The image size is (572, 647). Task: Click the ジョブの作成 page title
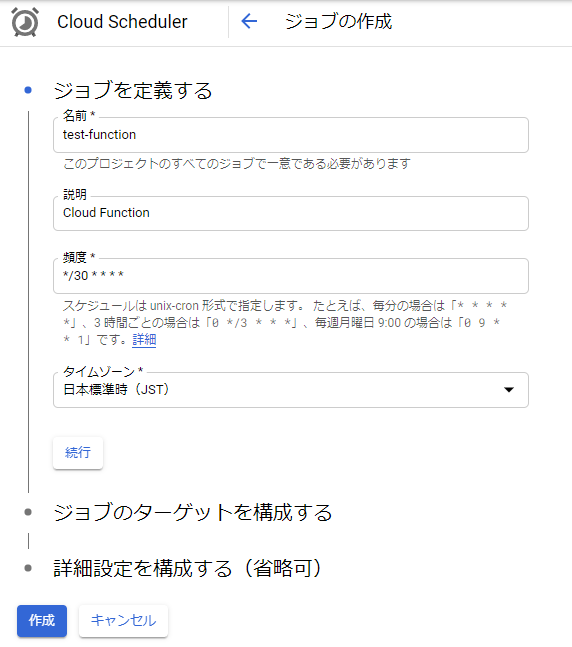coord(338,21)
